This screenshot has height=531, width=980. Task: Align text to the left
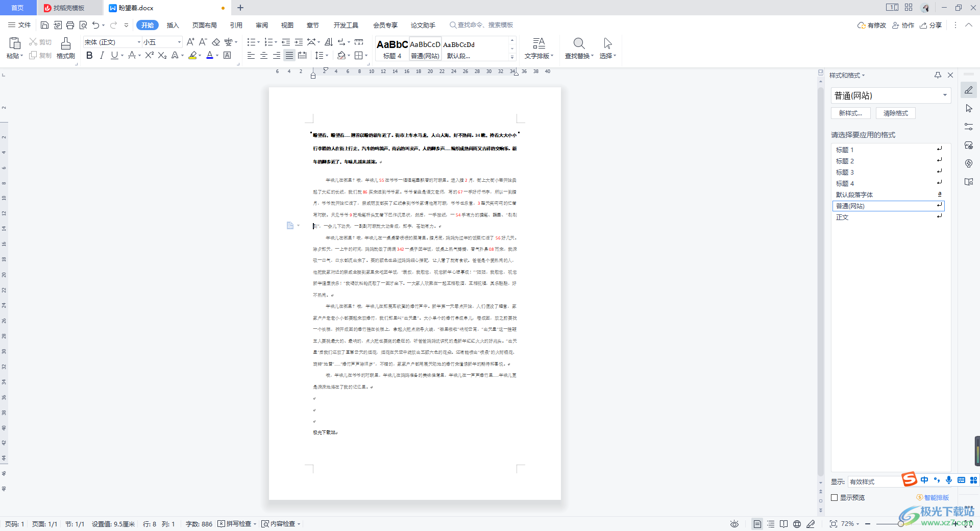251,55
